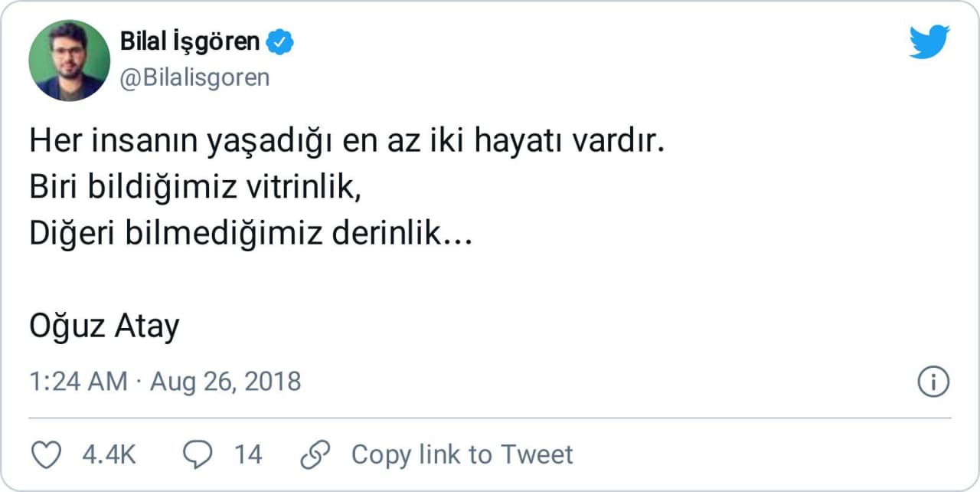Viewport: 980px width, 492px height.
Task: Click the blue verified badge
Action: pyautogui.click(x=279, y=42)
